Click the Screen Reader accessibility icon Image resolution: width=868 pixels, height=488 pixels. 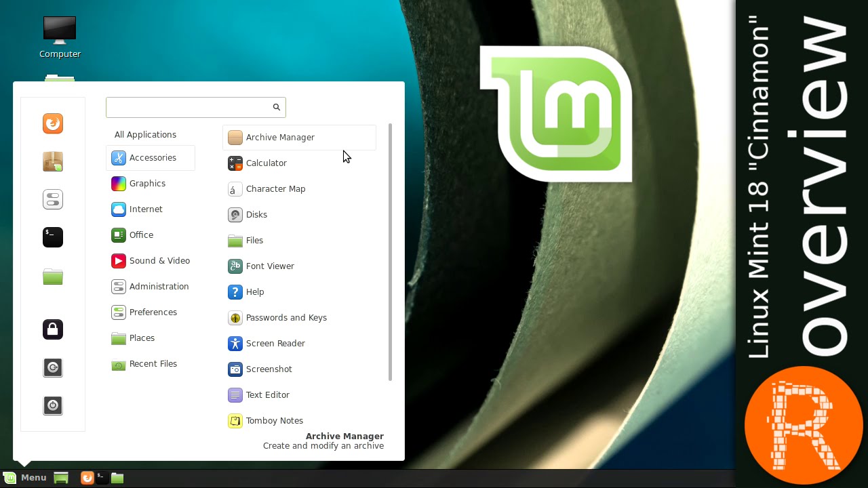(235, 344)
